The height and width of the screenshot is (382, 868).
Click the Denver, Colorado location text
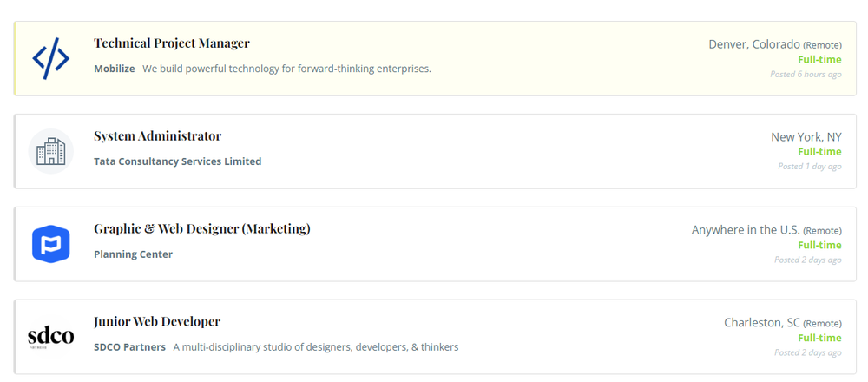pos(754,44)
